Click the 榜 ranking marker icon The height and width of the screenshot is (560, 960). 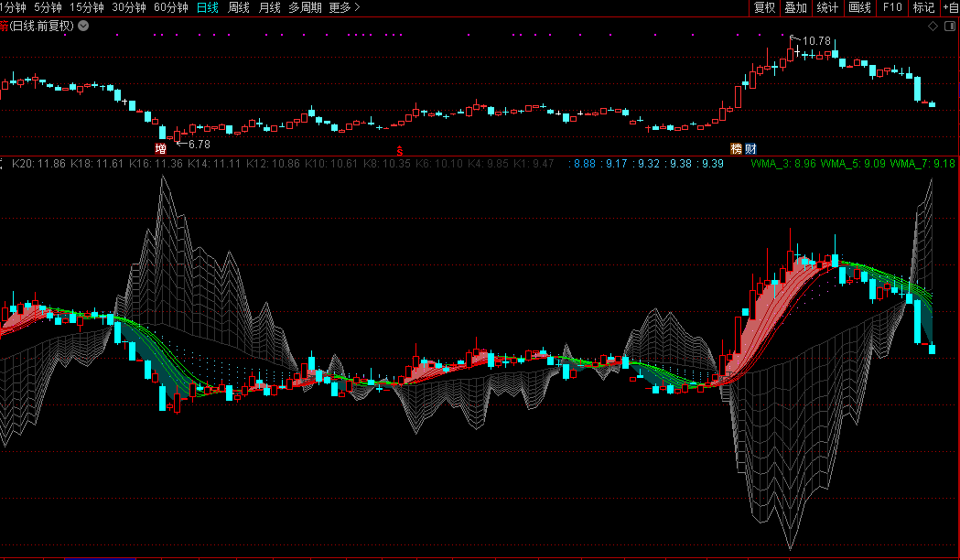[736, 148]
